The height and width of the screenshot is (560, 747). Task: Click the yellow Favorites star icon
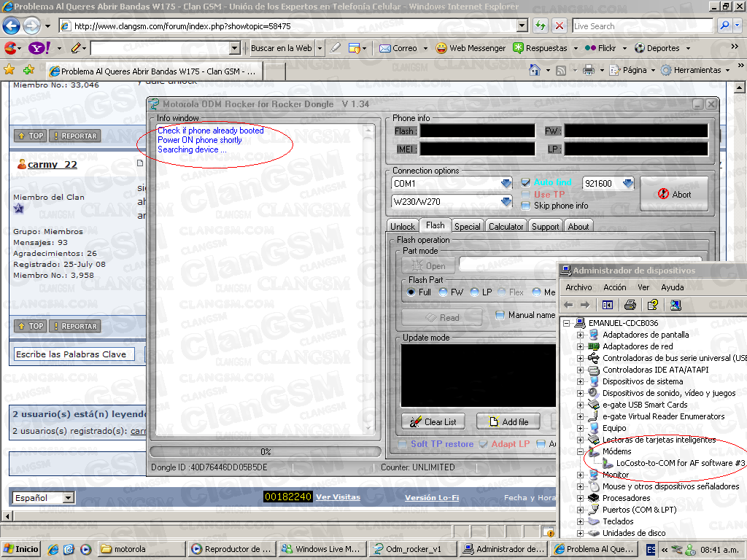(9, 70)
